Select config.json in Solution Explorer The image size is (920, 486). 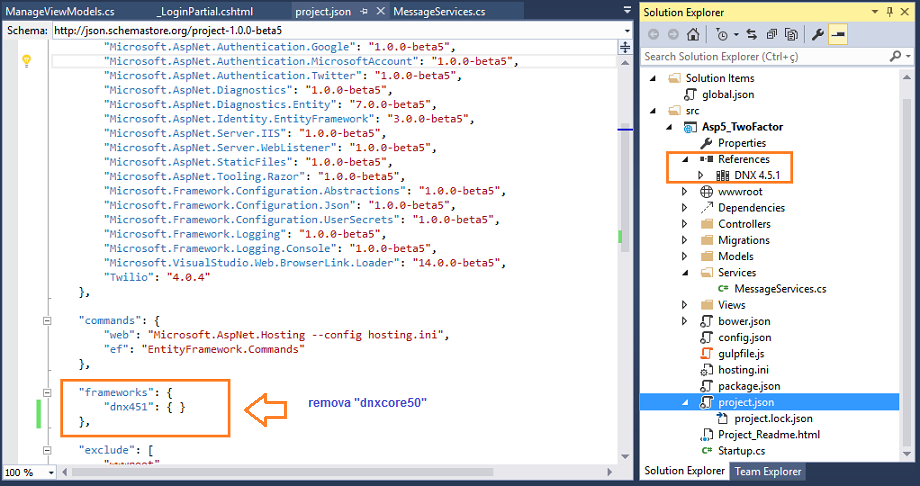(745, 338)
